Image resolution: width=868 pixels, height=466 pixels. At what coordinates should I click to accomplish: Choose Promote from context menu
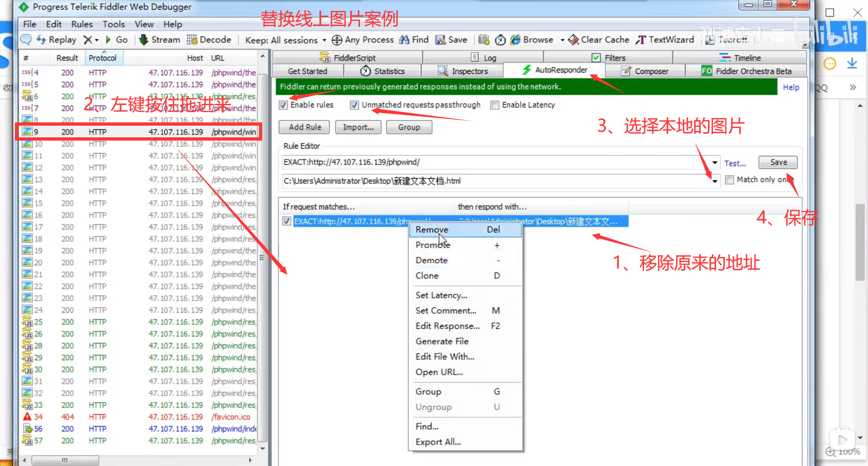(x=465, y=245)
